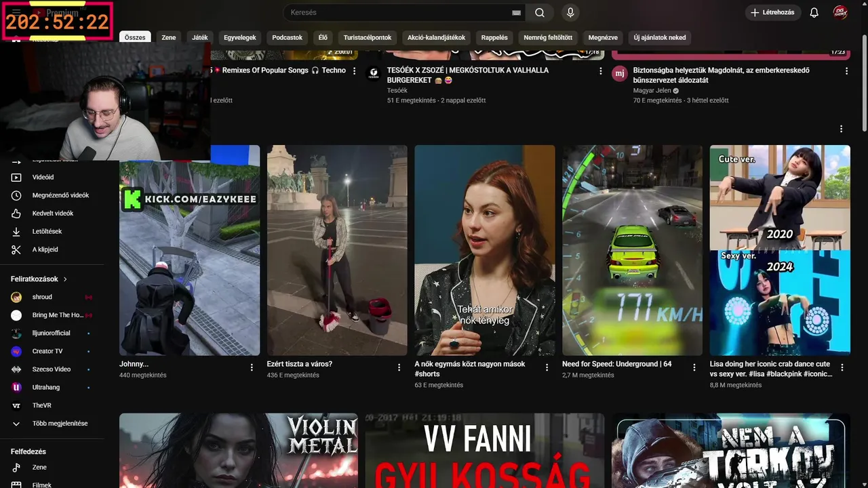Image resolution: width=868 pixels, height=488 pixels.
Task: Select the Nemrég feltöltött chip
Action: click(x=548, y=38)
